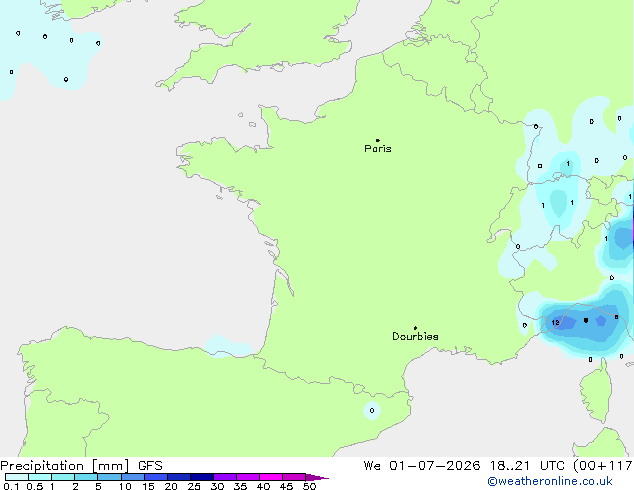Click the medium blue 10 mm legend swatch
Image resolution: width=634 pixels, height=490 pixels.
point(133,477)
